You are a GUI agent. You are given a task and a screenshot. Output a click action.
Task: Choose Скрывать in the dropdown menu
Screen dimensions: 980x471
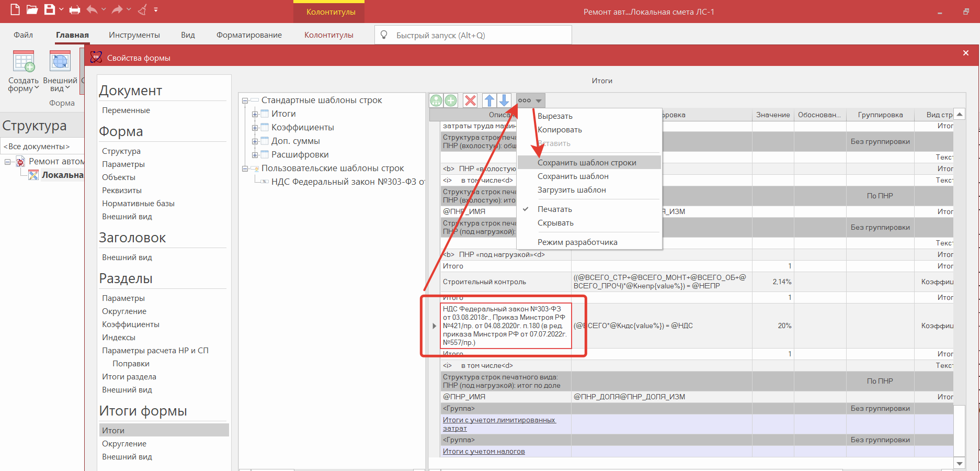(589, 223)
